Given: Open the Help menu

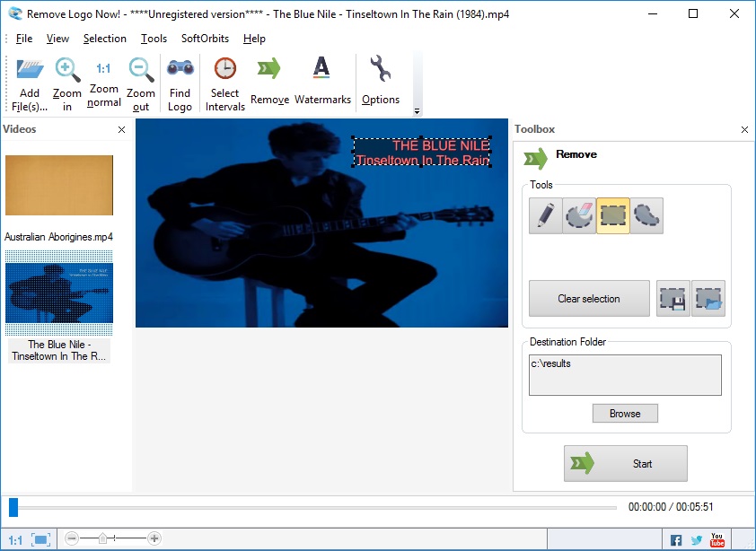Looking at the screenshot, I should click(x=254, y=39).
